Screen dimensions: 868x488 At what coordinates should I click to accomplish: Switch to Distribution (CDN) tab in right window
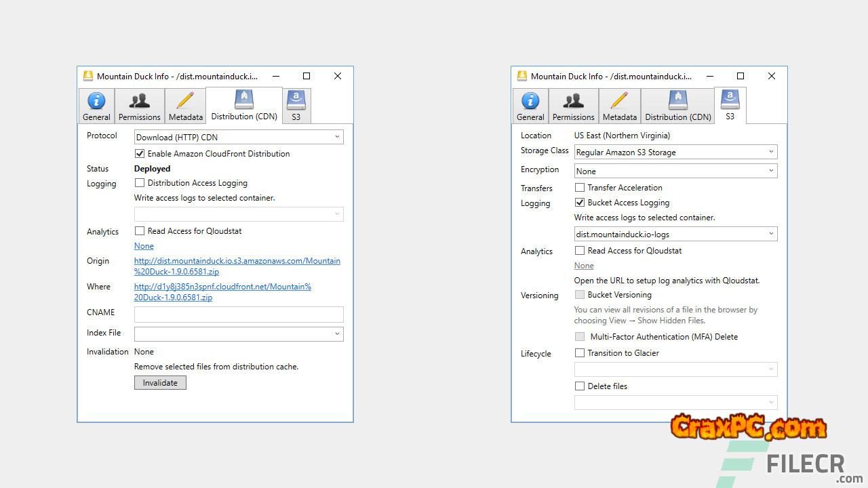tap(678, 106)
